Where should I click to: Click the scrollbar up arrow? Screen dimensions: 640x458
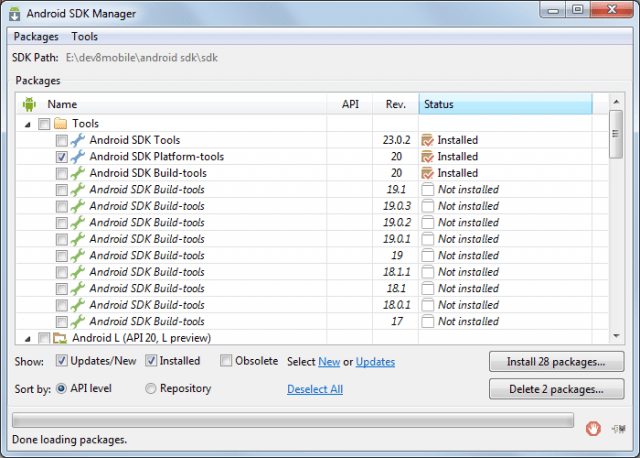pos(616,101)
